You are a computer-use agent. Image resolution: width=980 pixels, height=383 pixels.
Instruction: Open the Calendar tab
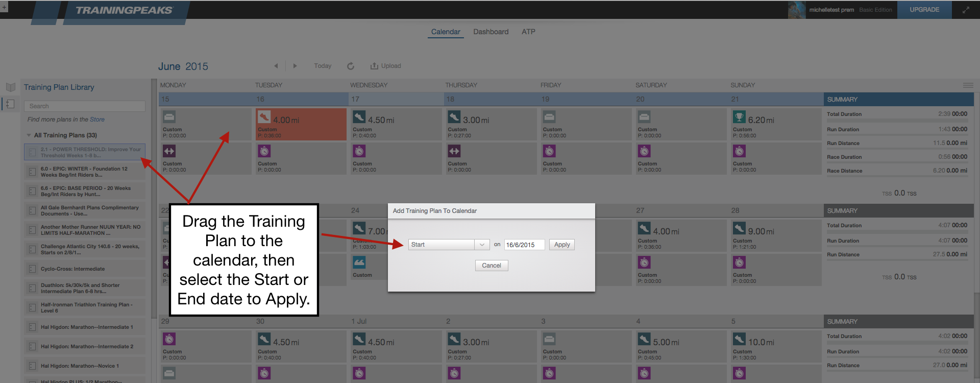[446, 32]
